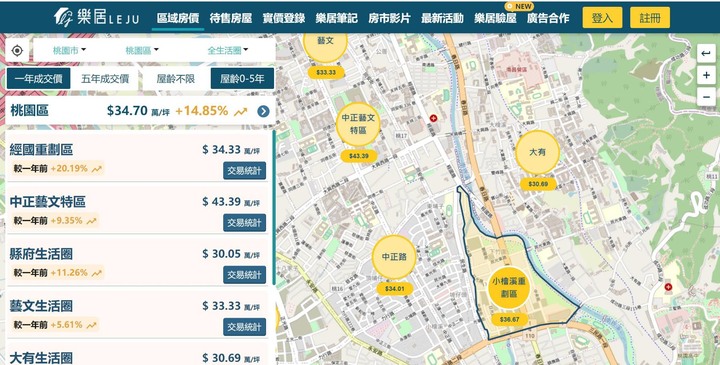Click the $ 30.05 price in list
The width and height of the screenshot is (720, 365).
coord(221,253)
